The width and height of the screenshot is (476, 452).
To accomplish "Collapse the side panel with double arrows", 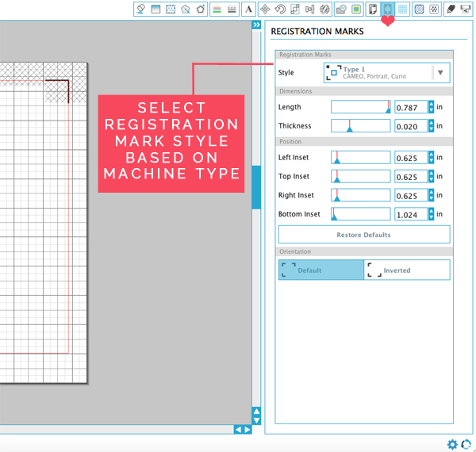I will (x=256, y=25).
